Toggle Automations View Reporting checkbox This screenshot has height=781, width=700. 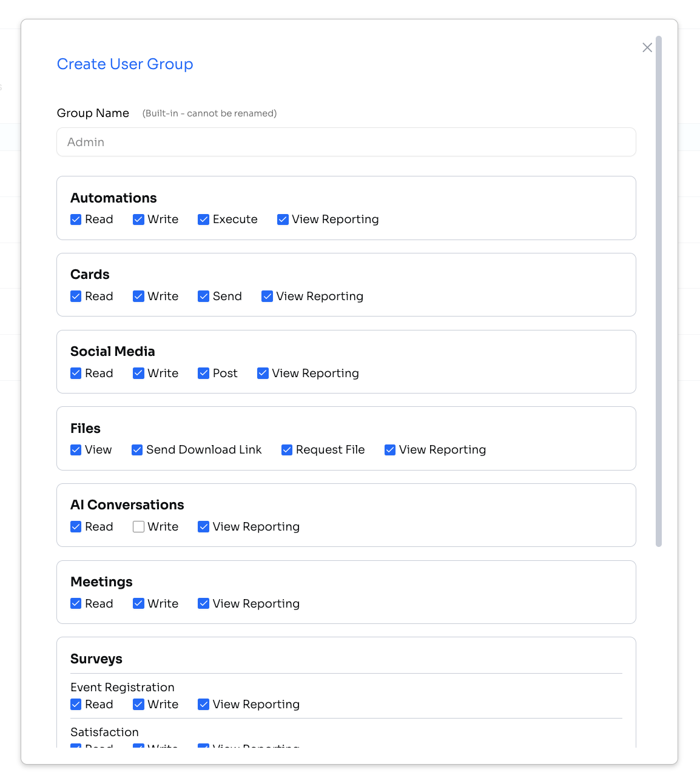coord(283,220)
